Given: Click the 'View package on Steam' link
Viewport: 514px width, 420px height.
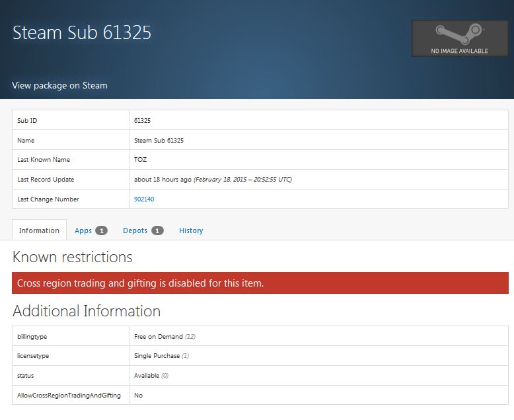Looking at the screenshot, I should [59, 85].
